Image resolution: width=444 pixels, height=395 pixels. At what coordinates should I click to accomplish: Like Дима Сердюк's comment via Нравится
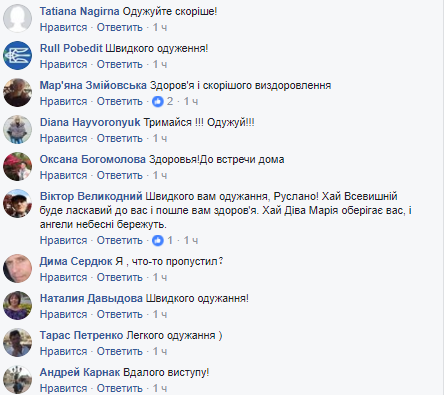coord(63,277)
